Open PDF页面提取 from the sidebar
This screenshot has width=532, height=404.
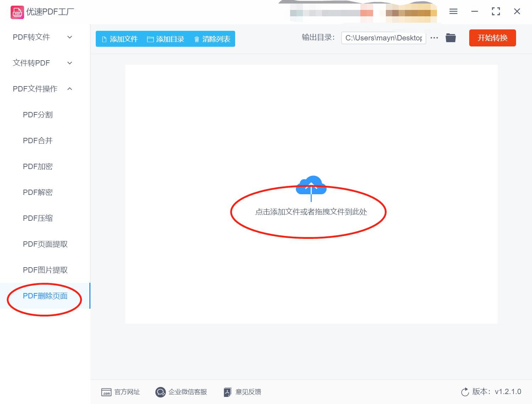click(x=45, y=244)
